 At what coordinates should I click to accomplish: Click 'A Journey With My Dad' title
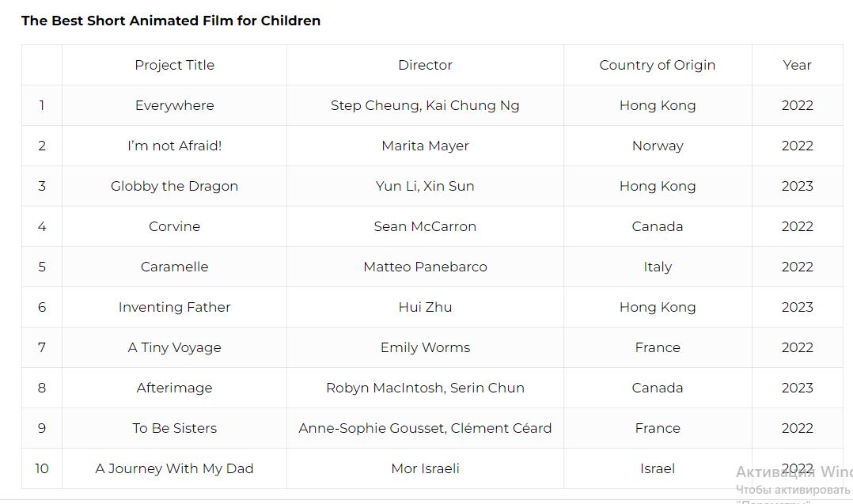pos(174,468)
